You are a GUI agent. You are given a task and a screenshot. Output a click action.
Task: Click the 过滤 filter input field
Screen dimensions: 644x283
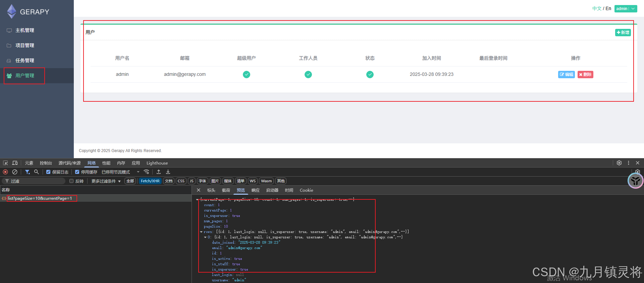tap(34, 181)
